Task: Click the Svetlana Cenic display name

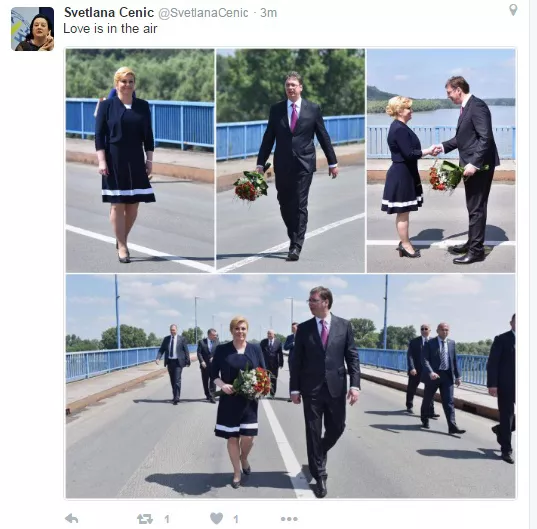Action: 109,13
